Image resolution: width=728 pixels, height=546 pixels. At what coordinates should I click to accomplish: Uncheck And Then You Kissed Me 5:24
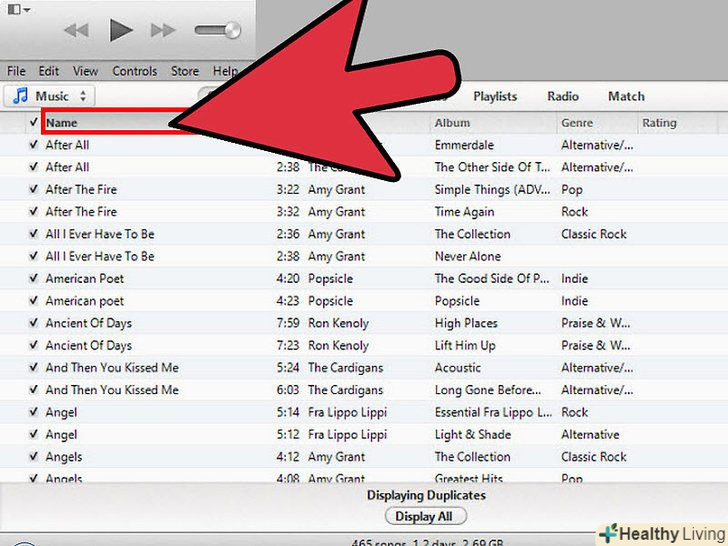pyautogui.click(x=33, y=368)
